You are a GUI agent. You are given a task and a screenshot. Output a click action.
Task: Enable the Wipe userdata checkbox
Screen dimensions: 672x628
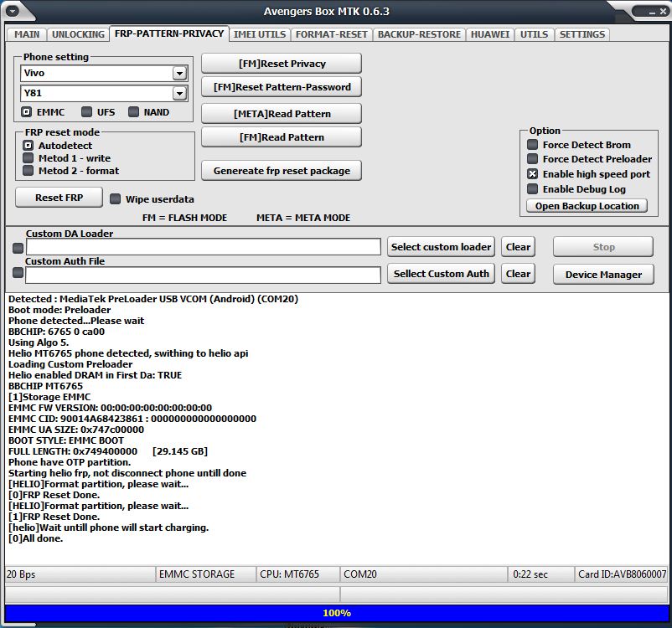(116, 199)
